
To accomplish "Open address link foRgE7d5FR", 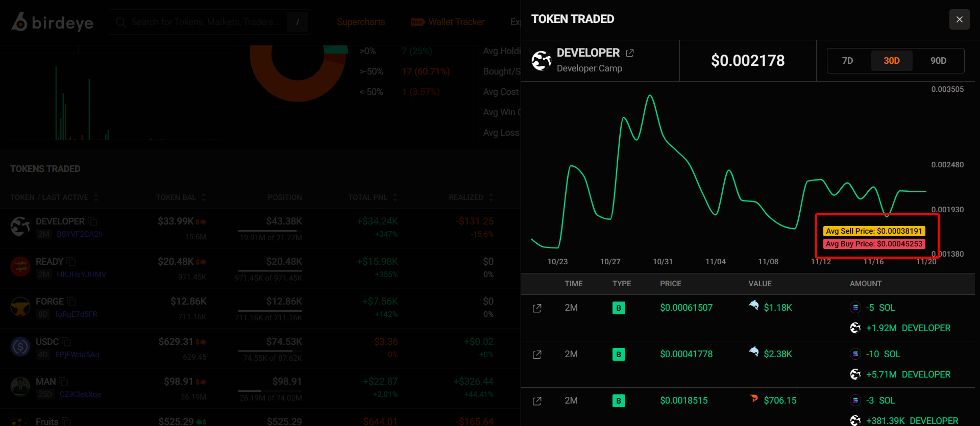I will (x=76, y=314).
